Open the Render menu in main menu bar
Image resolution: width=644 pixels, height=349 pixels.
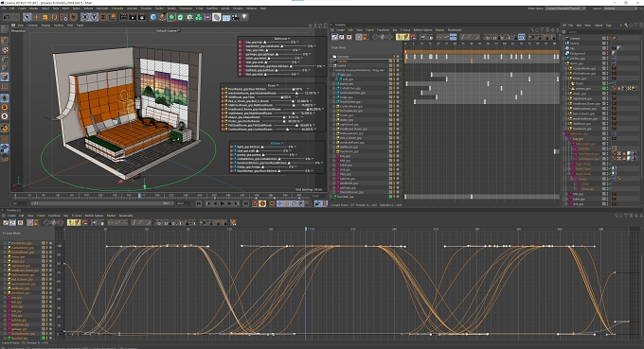171,9
